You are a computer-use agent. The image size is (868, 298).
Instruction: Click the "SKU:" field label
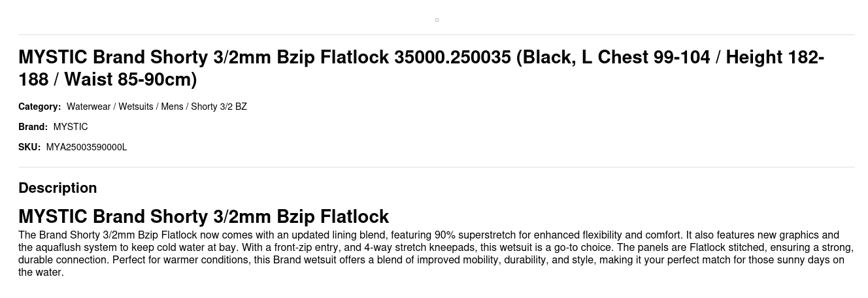[x=29, y=147]
